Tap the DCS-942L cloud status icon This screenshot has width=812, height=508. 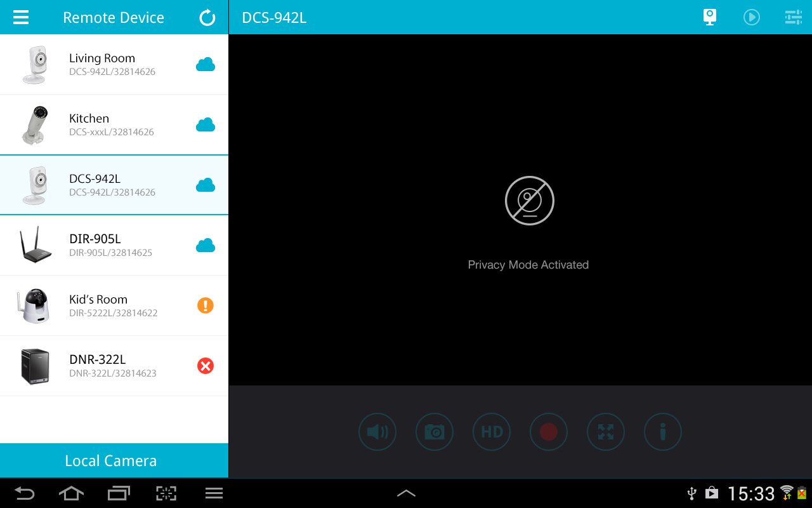tap(206, 185)
